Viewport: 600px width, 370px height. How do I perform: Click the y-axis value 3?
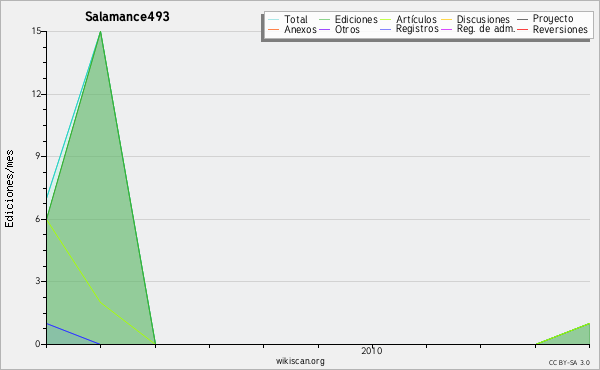[x=38, y=281]
